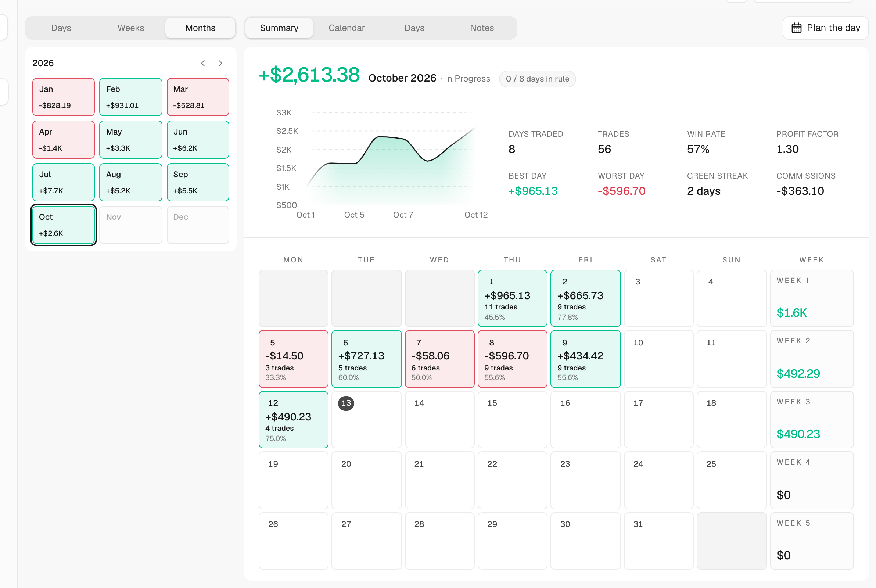Open Week 1 summary showing $1.6K
The height and width of the screenshot is (588, 876).
pyautogui.click(x=812, y=298)
